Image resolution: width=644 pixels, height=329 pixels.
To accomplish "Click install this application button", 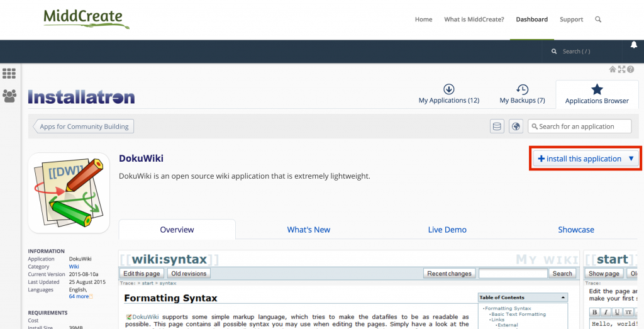I will click(x=579, y=159).
